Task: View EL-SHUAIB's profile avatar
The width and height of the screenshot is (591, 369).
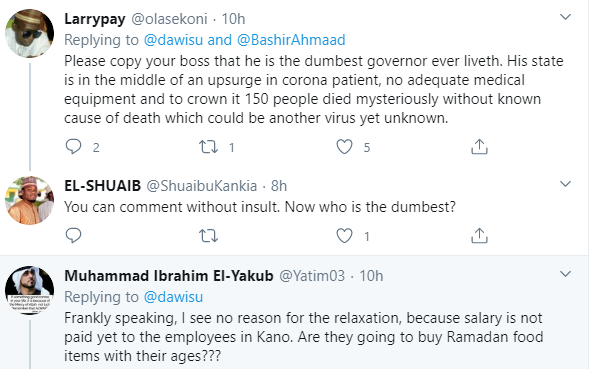Action: pos(29,200)
